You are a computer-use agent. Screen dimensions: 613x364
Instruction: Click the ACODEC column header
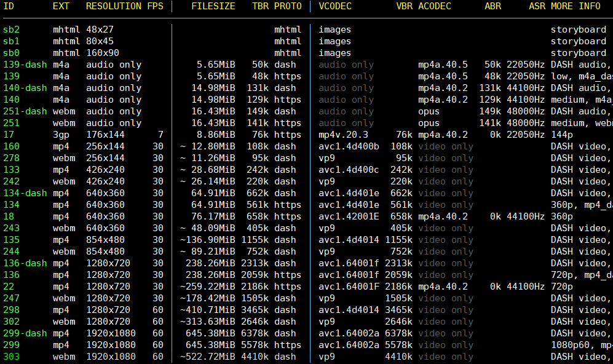[x=435, y=6]
